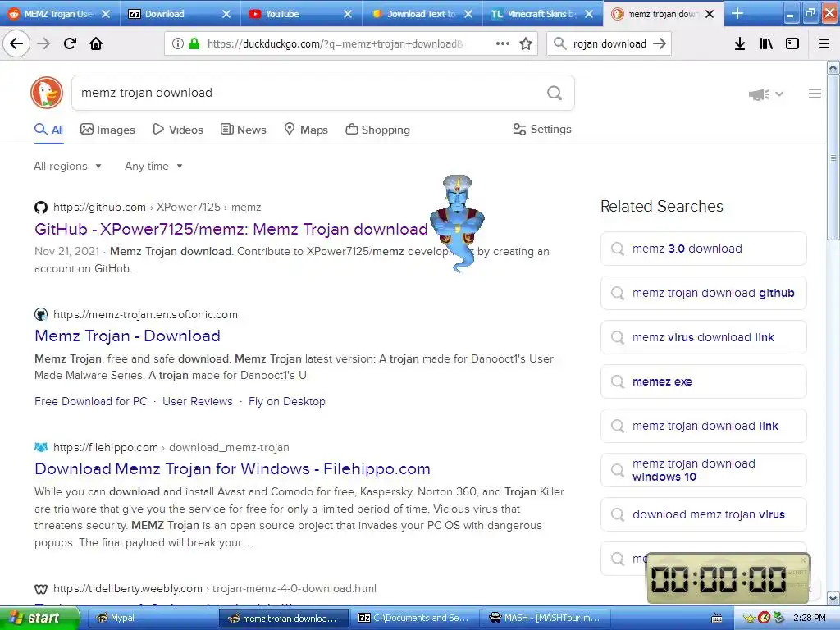Open Download Memz Trojan Filehippo result

pos(232,468)
